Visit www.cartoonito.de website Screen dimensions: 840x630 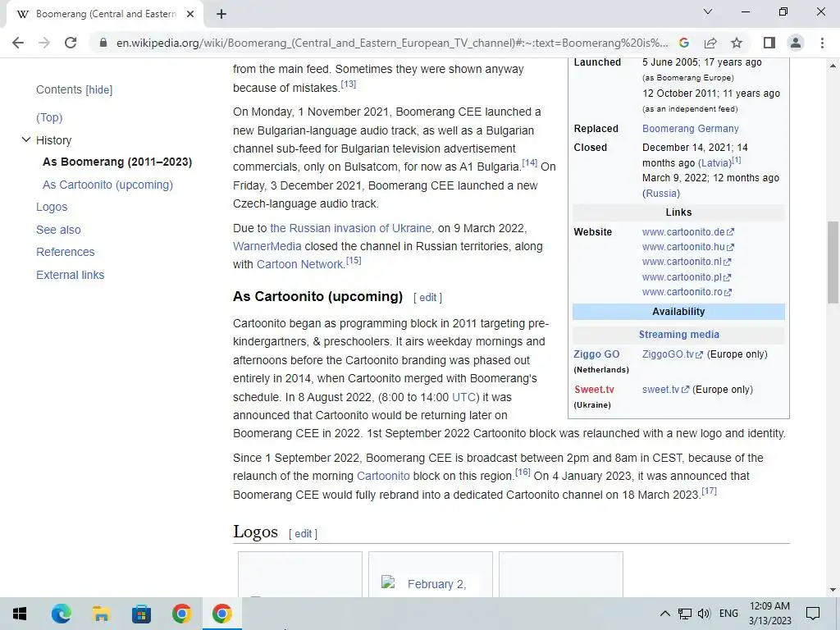pos(688,232)
